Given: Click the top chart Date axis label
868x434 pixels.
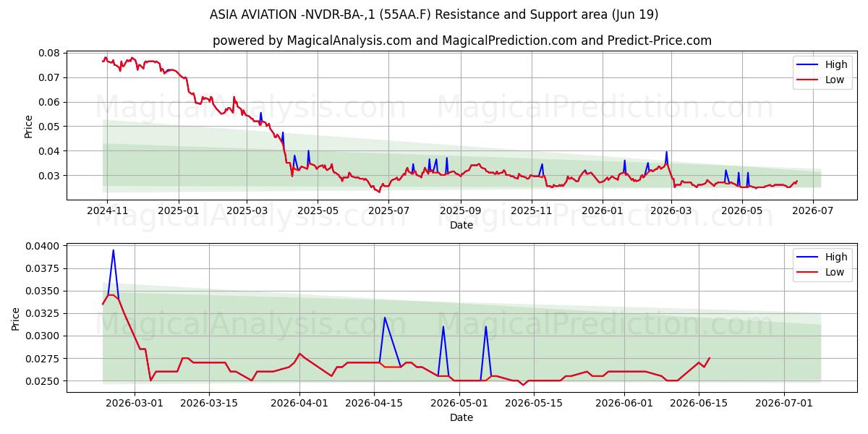Looking at the screenshot, I should [x=461, y=225].
